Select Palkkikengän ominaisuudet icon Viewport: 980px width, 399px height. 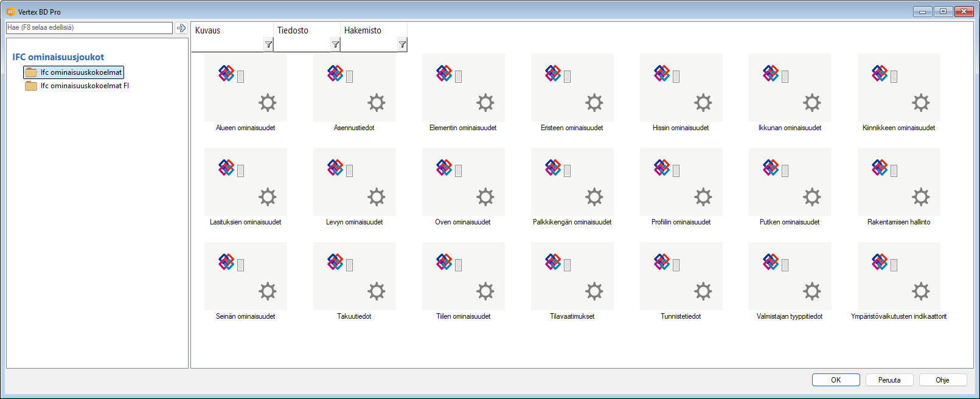click(572, 182)
